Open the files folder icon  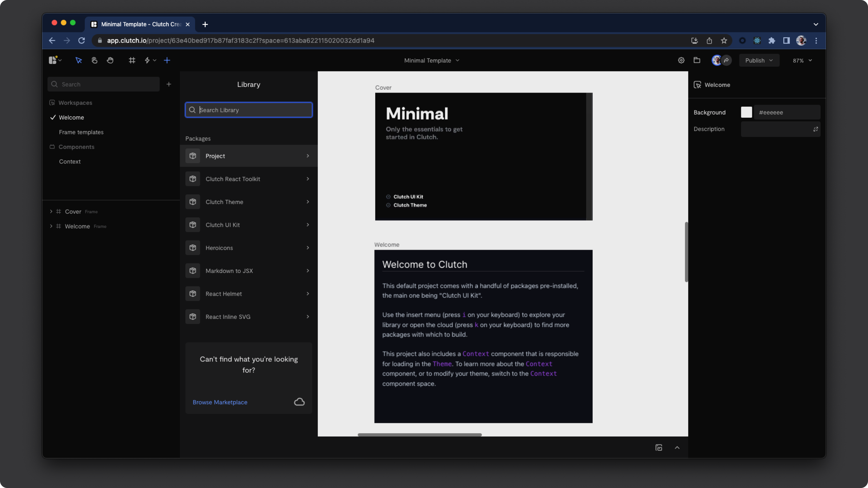(697, 60)
